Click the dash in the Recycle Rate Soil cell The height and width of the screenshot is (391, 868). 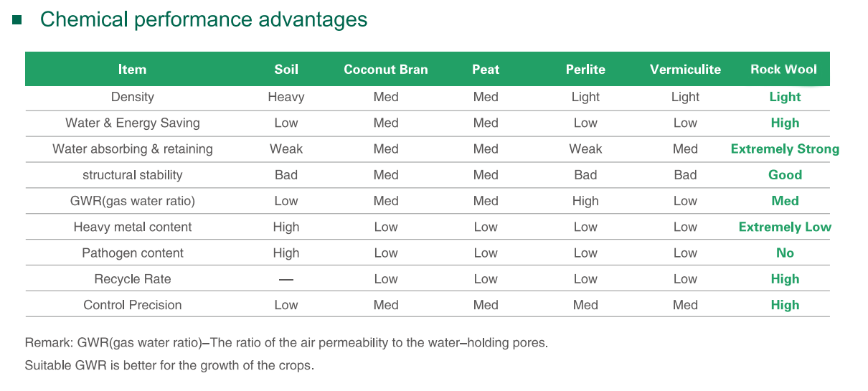tap(286, 279)
